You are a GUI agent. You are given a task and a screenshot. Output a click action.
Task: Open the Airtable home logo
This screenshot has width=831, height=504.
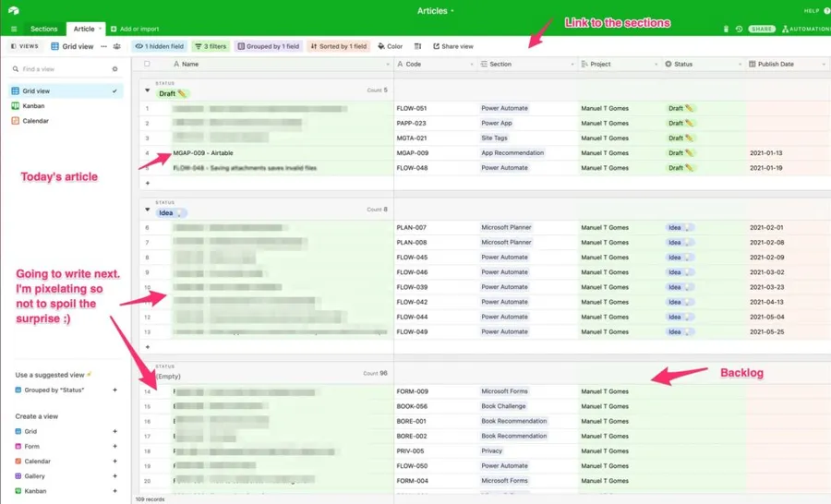tap(13, 10)
